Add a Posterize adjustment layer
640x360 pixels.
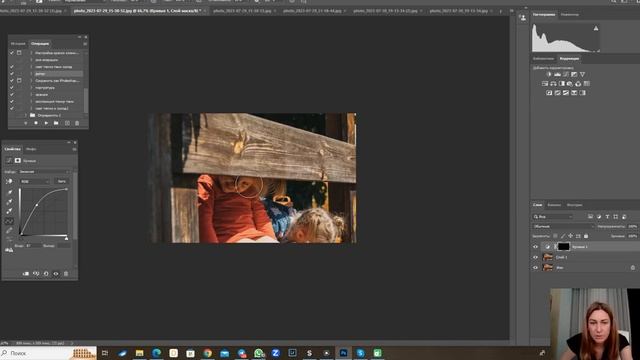(558, 93)
